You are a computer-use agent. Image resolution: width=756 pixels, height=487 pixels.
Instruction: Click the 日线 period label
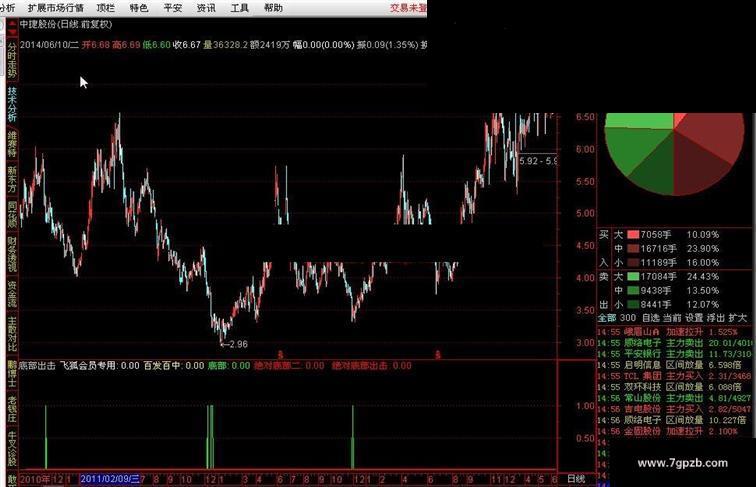[x=576, y=479]
